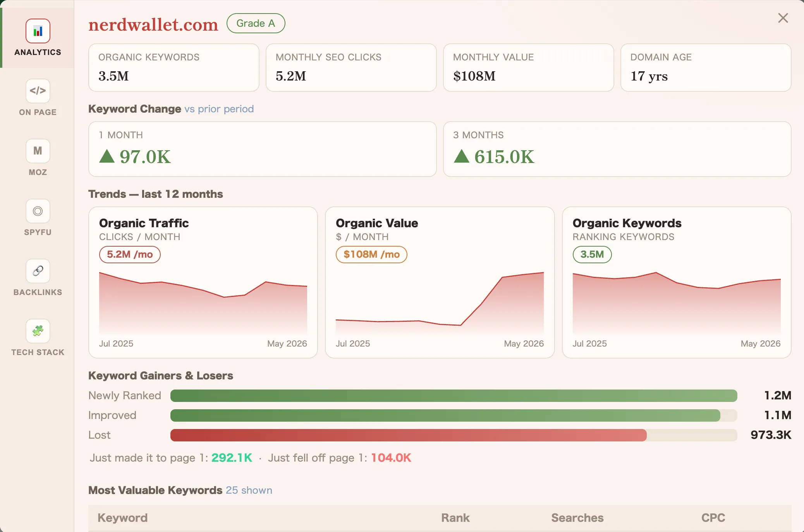
Task: Open the nerdwallet.com domain title
Action: [153, 24]
